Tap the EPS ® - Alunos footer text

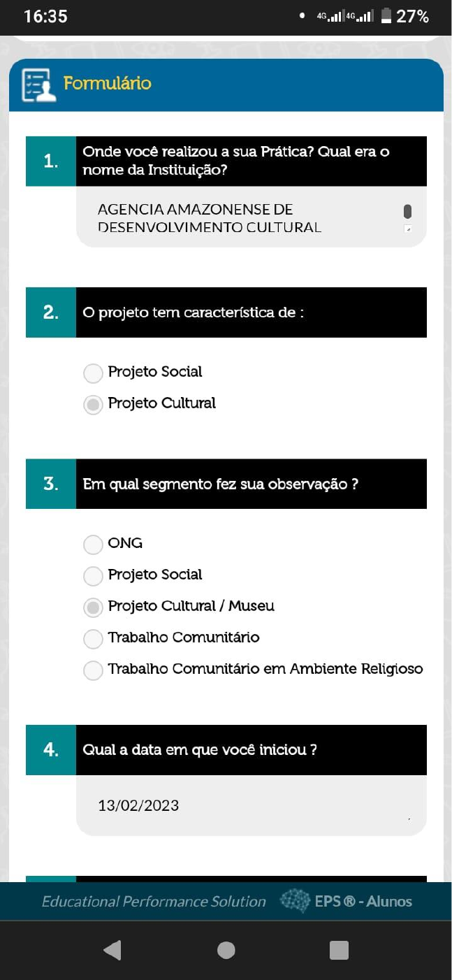(363, 901)
